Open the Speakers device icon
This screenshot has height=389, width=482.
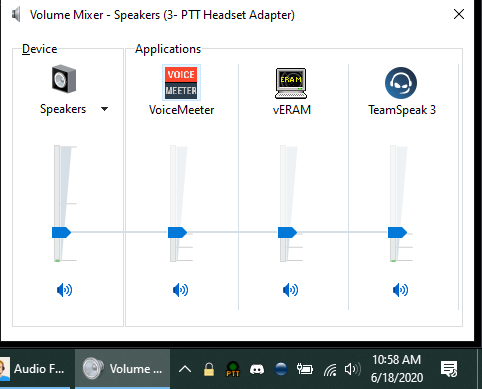(x=64, y=79)
